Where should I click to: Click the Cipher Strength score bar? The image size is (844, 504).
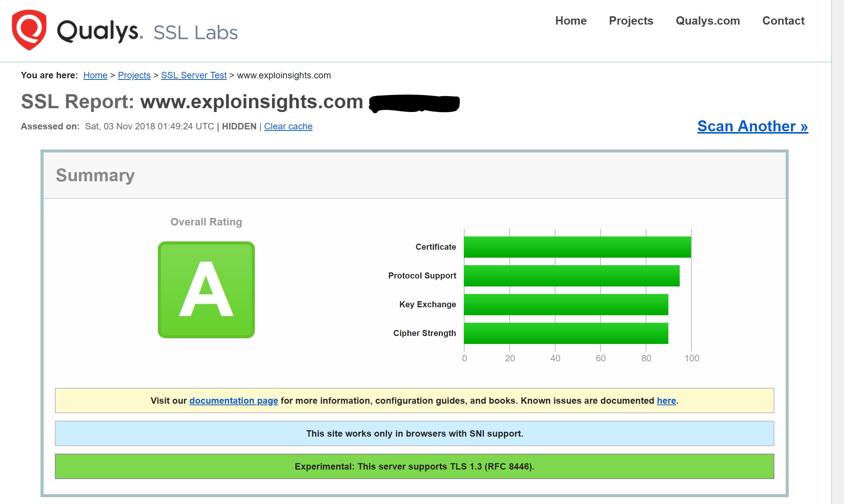coord(566,333)
